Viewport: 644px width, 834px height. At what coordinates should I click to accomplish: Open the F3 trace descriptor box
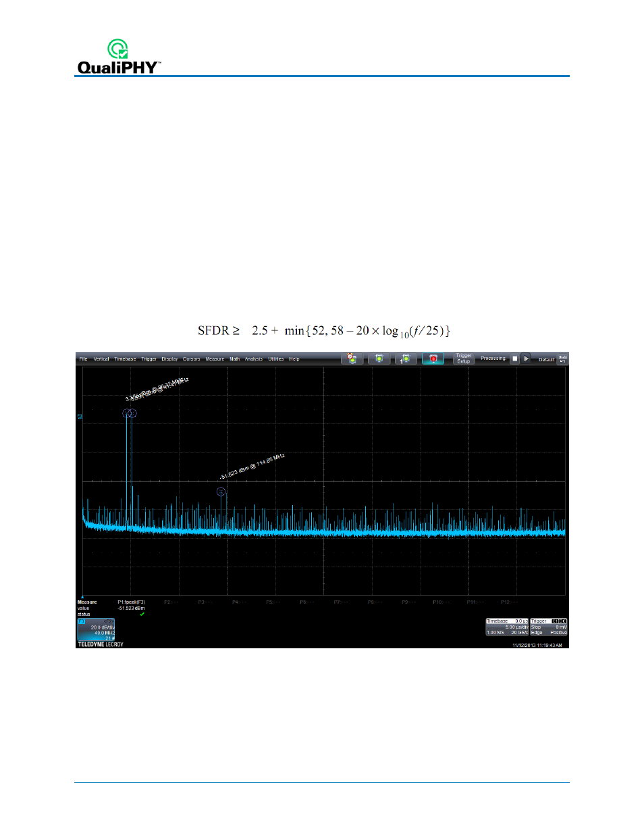coord(96,629)
